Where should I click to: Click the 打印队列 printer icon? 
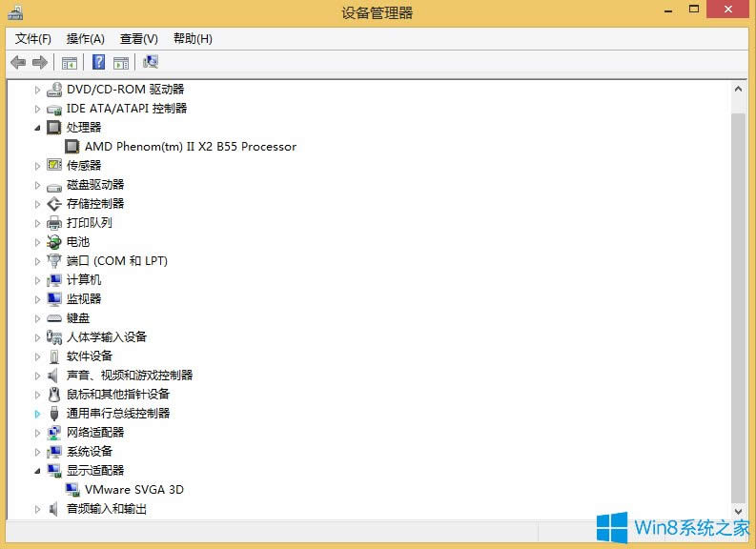pyautogui.click(x=54, y=223)
